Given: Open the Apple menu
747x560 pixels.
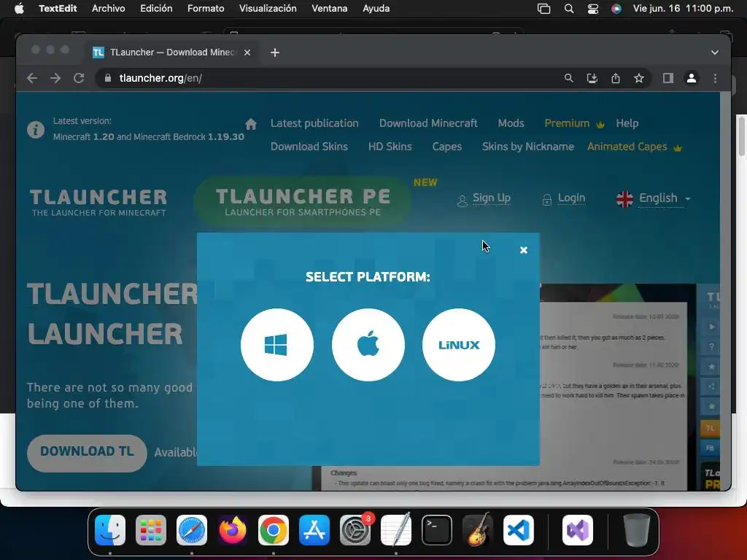Looking at the screenshot, I should click(19, 9).
